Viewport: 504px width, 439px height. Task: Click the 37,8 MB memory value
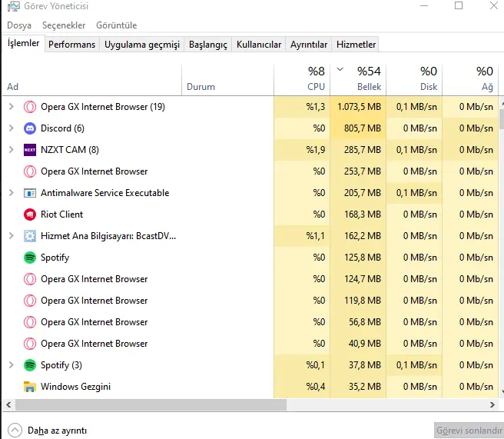pyautogui.click(x=365, y=365)
